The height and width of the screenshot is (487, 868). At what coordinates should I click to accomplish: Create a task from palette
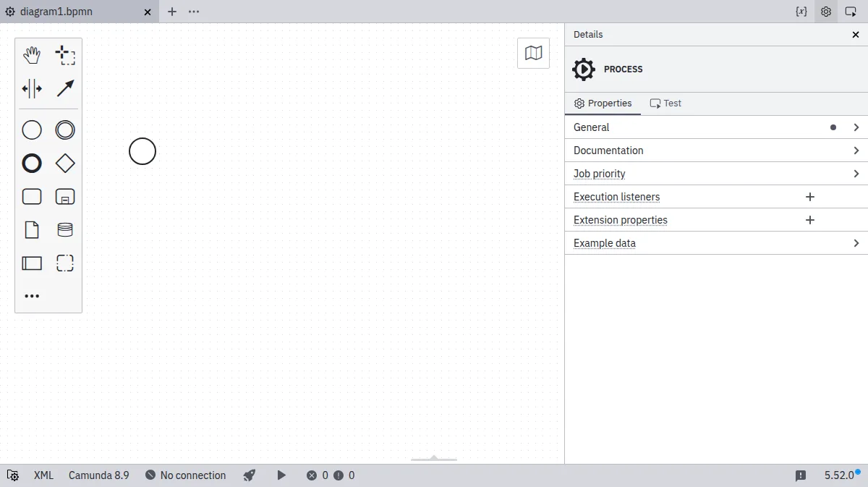(x=32, y=197)
